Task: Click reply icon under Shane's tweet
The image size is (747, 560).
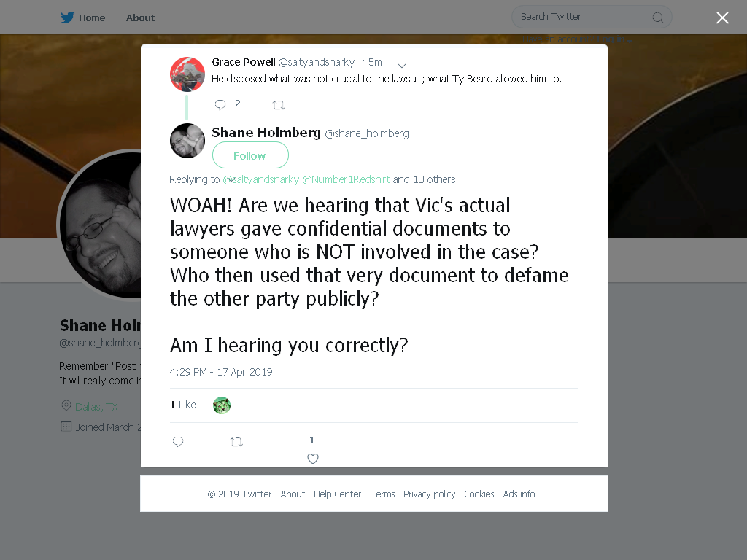Action: point(178,442)
